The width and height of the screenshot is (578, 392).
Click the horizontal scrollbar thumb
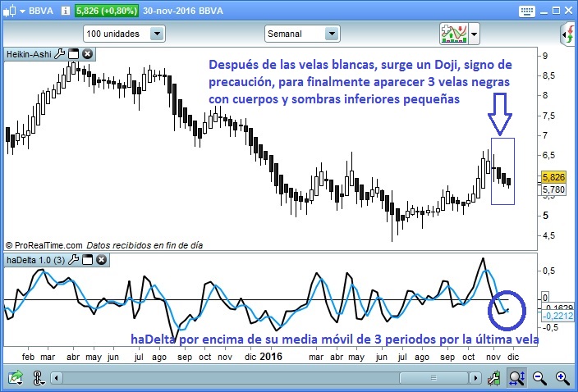433,377
